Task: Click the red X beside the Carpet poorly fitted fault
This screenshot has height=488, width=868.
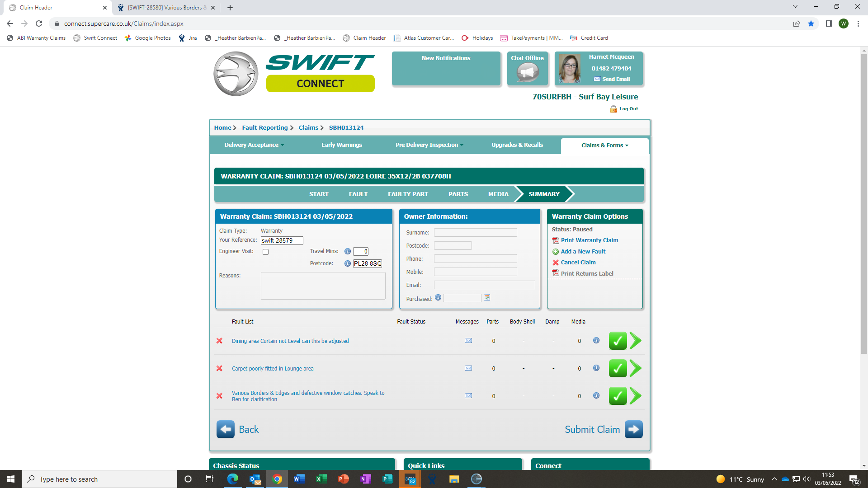Action: [x=219, y=368]
